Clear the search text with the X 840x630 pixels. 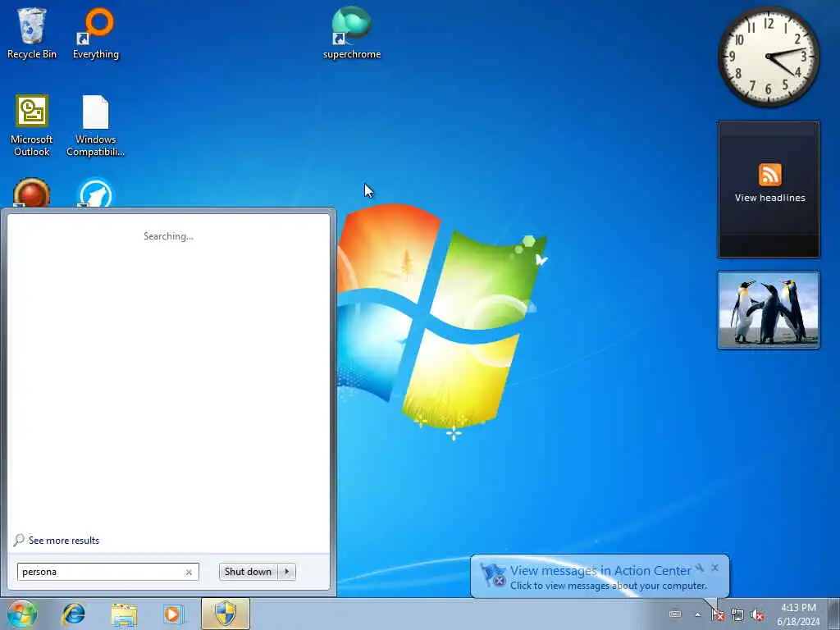[189, 572]
